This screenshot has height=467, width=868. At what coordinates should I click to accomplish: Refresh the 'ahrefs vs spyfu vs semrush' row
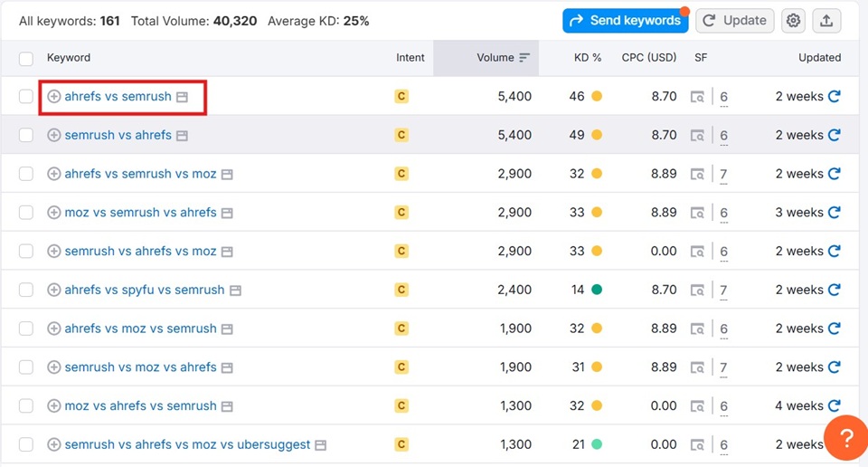point(835,290)
